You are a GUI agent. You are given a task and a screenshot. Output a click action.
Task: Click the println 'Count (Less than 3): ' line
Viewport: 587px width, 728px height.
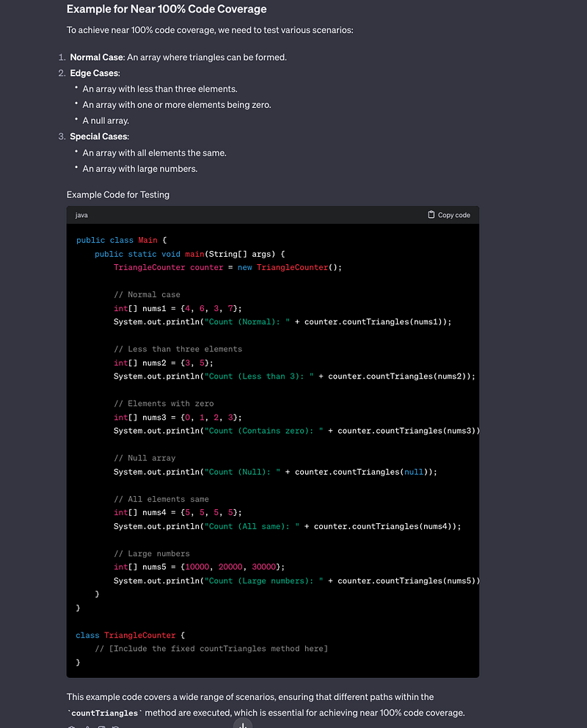click(295, 376)
